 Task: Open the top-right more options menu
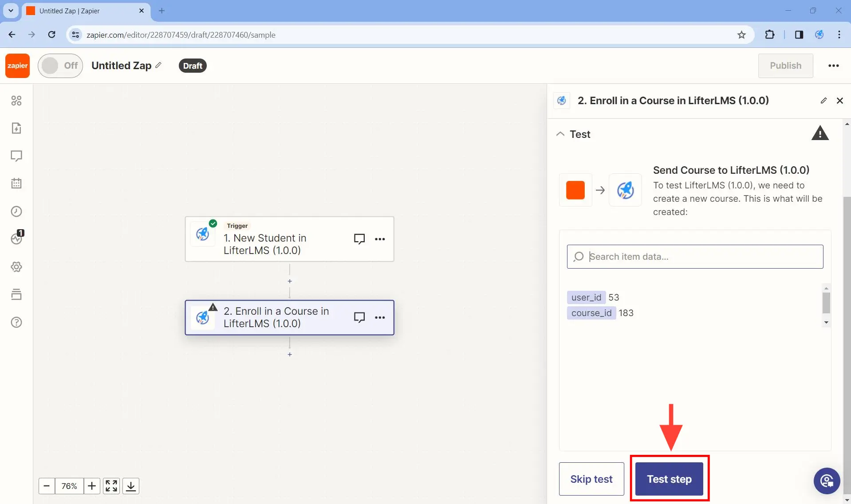coord(833,66)
